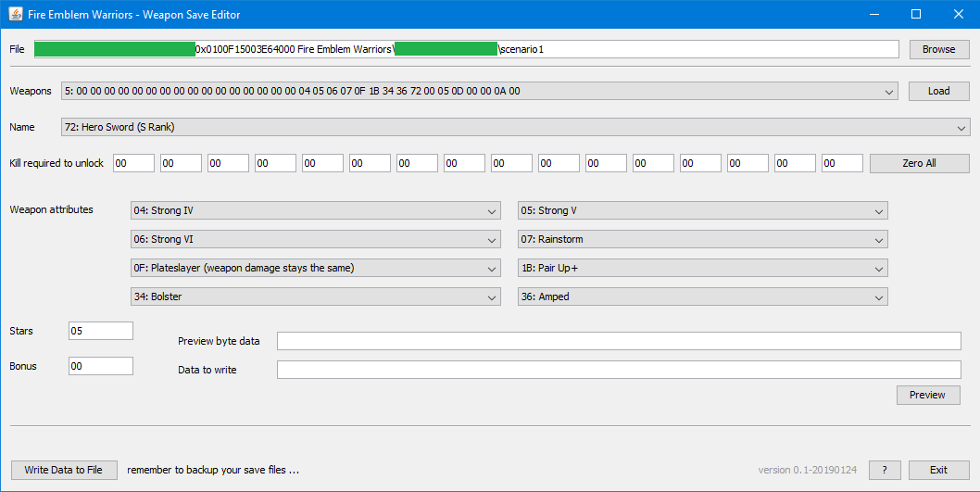Click the Data to write field
This screenshot has height=492, width=980.
click(619, 370)
